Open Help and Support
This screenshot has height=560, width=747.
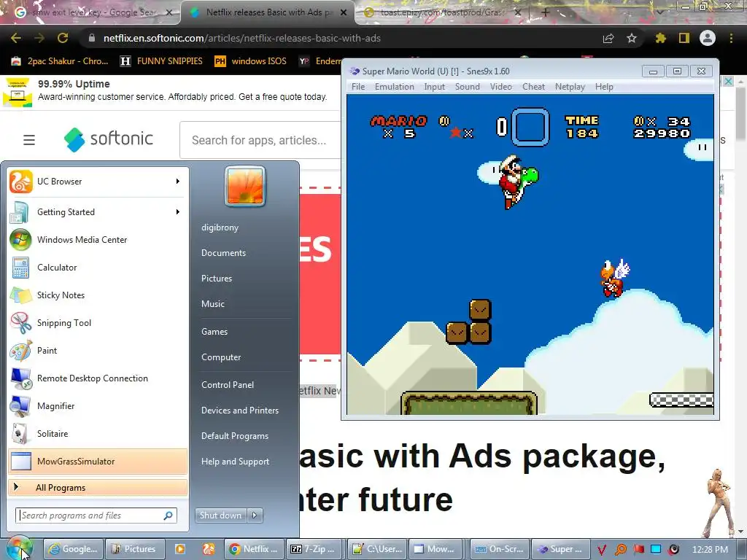coord(235,462)
